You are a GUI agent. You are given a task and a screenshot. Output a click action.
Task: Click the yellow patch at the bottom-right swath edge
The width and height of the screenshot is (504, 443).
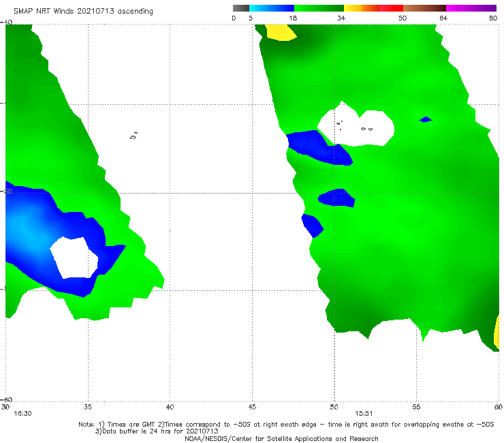tap(497, 331)
